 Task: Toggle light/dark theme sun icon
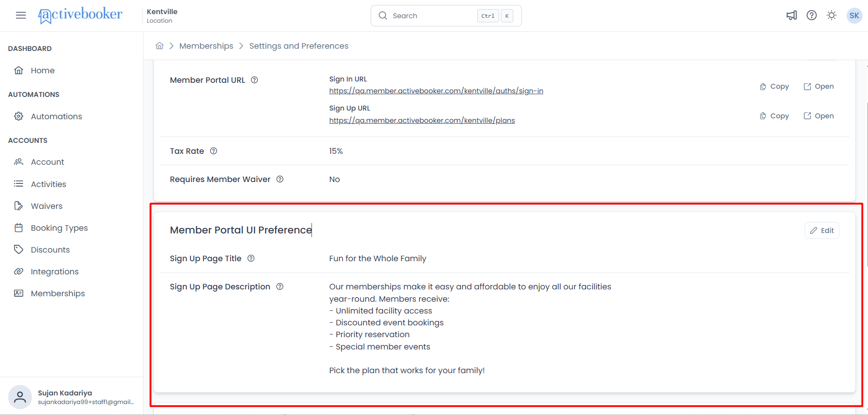click(832, 15)
